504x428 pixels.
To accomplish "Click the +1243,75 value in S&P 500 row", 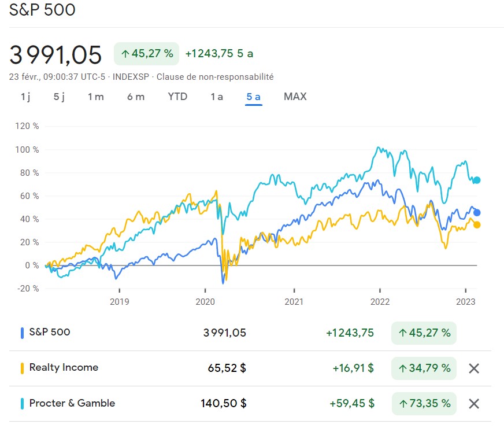I will coord(350,333).
